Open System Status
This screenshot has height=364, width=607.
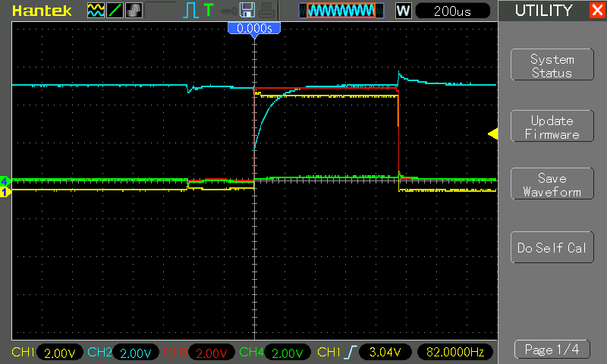tap(552, 64)
